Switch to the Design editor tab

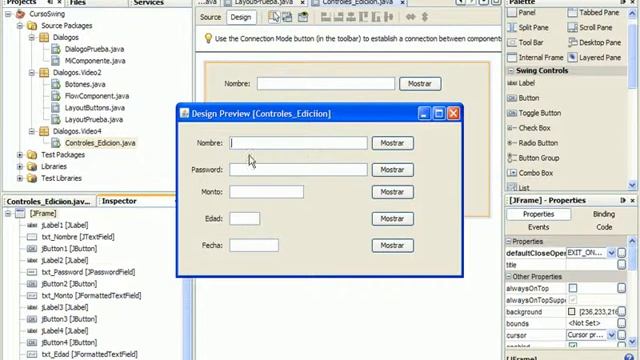click(x=241, y=17)
